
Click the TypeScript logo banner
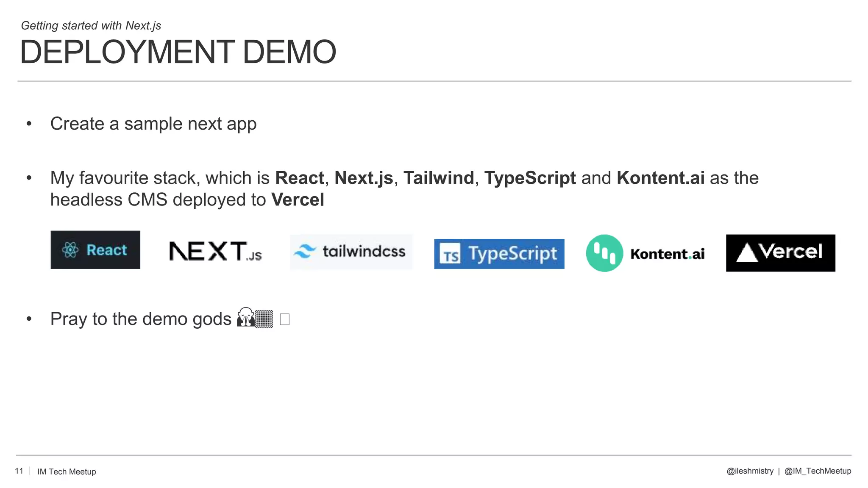point(499,254)
